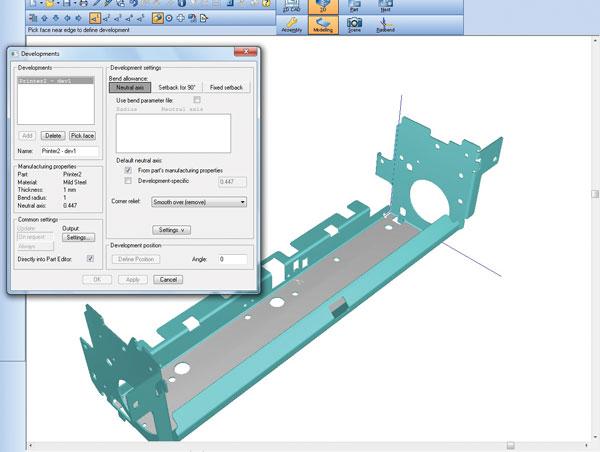
Task: Enable 'Use bend parameter file' checkbox
Action: click(197, 100)
